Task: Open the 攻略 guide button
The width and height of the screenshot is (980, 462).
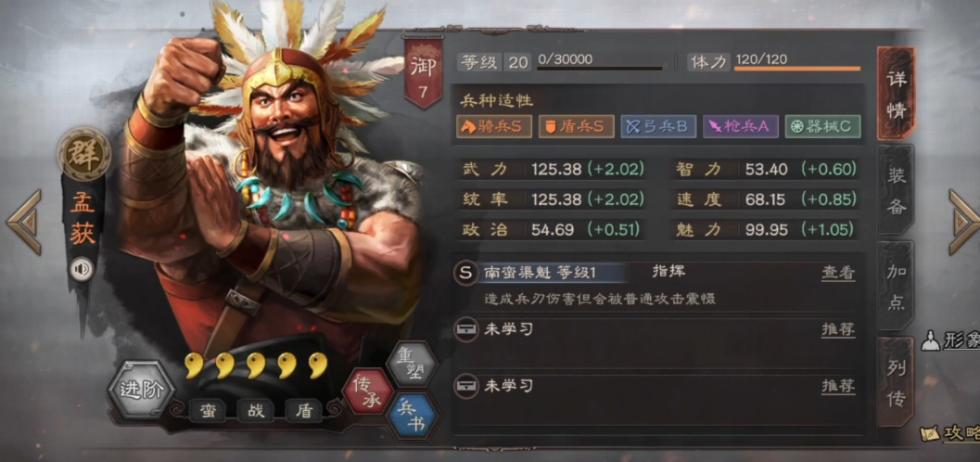Action: point(950,433)
